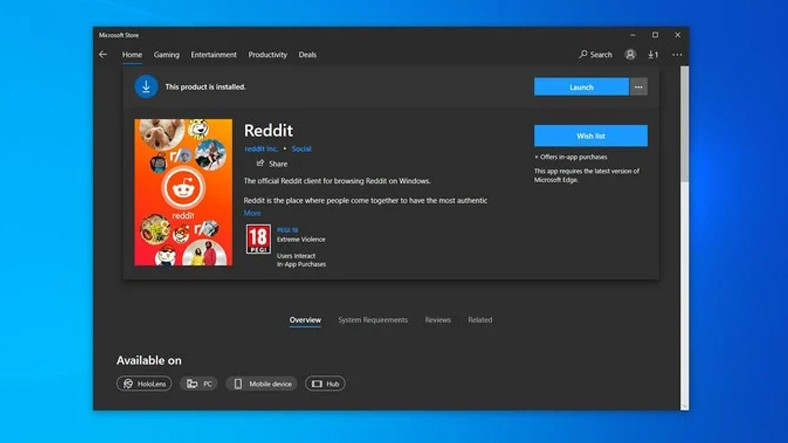The width and height of the screenshot is (788, 443).
Task: Click 'Users Interact' text
Action: [296, 256]
